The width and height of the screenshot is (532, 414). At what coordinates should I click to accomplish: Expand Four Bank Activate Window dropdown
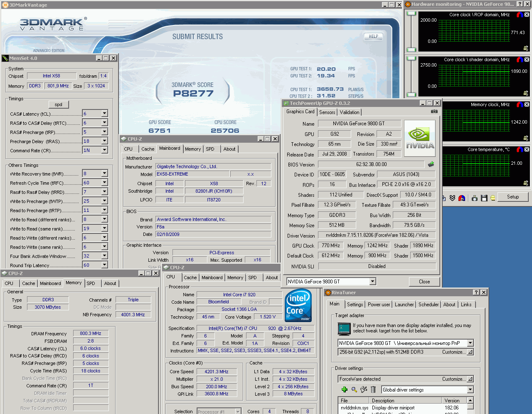point(104,256)
